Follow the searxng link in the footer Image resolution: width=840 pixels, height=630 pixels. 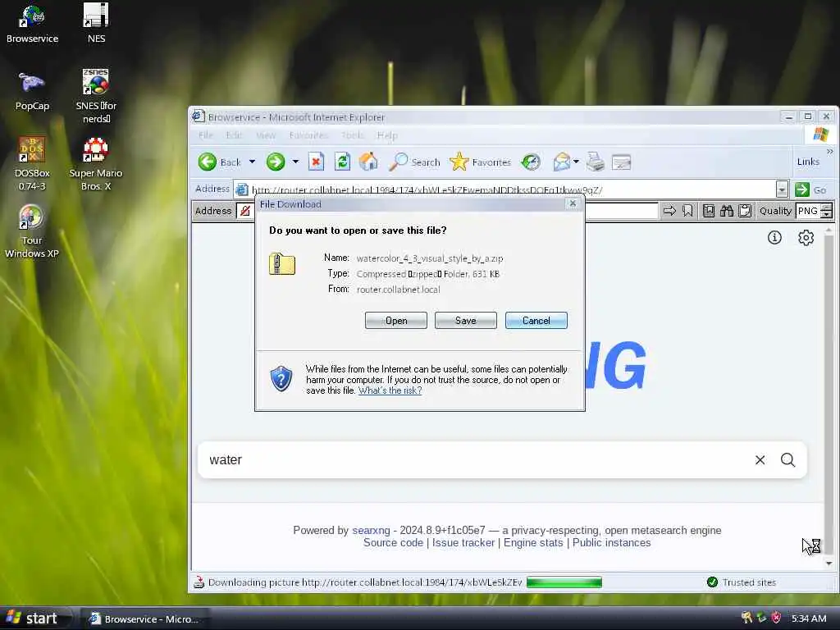pos(371,531)
